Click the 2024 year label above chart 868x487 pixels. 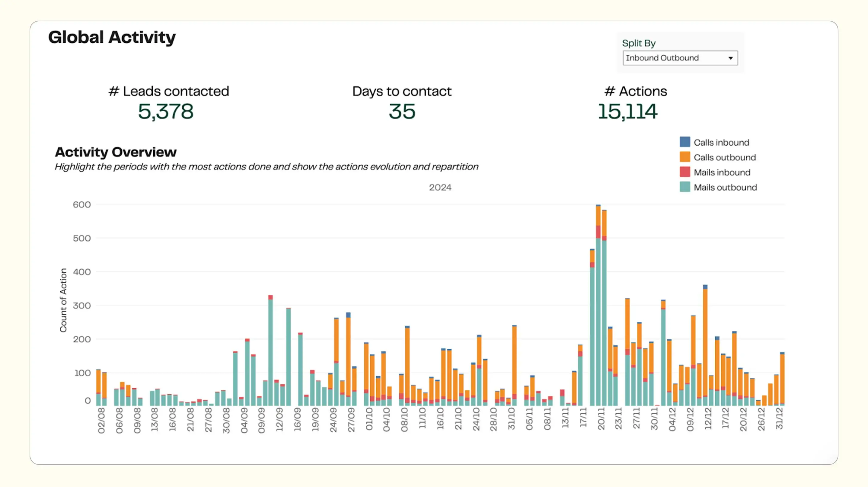[x=440, y=187]
